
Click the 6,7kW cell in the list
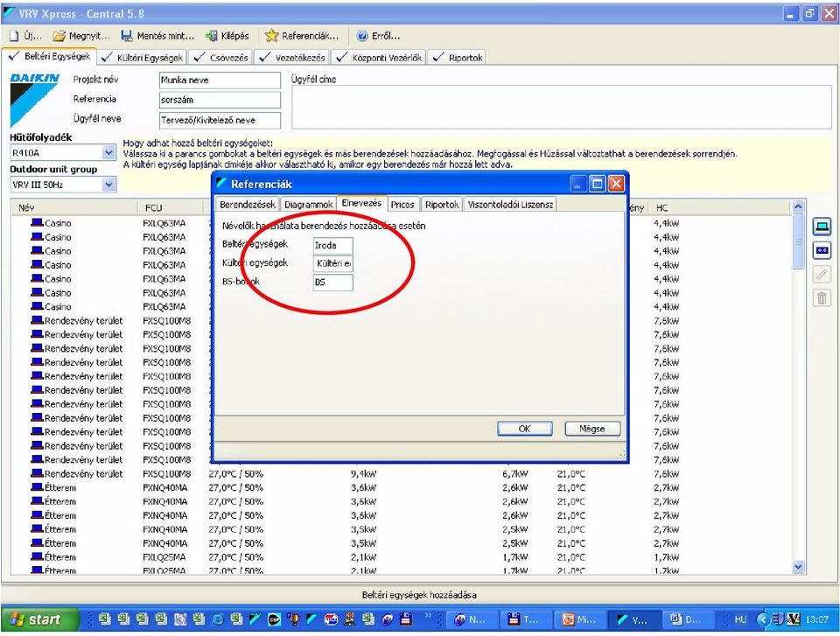pos(514,473)
